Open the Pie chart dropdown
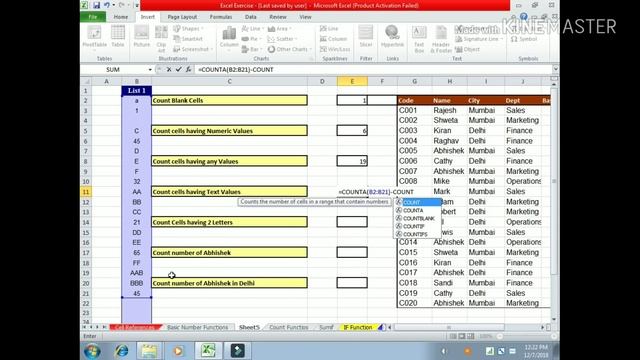This screenshot has height=360, width=640. point(251,39)
